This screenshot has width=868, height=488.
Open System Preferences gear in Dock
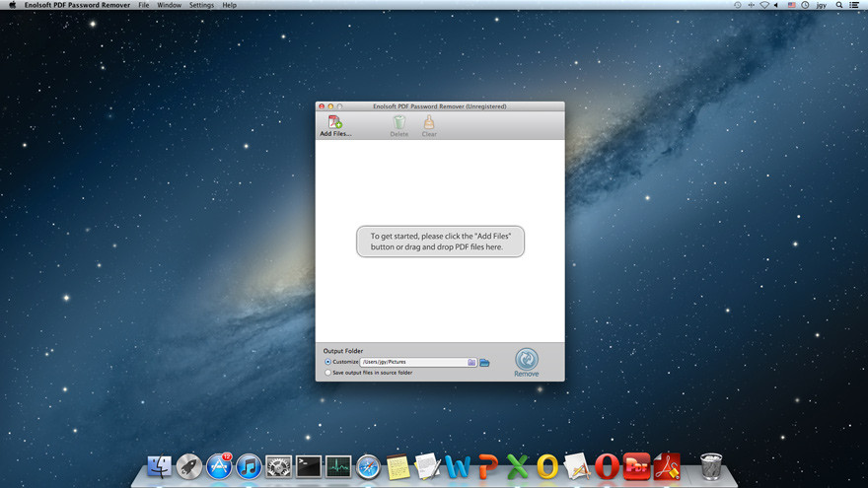278,466
